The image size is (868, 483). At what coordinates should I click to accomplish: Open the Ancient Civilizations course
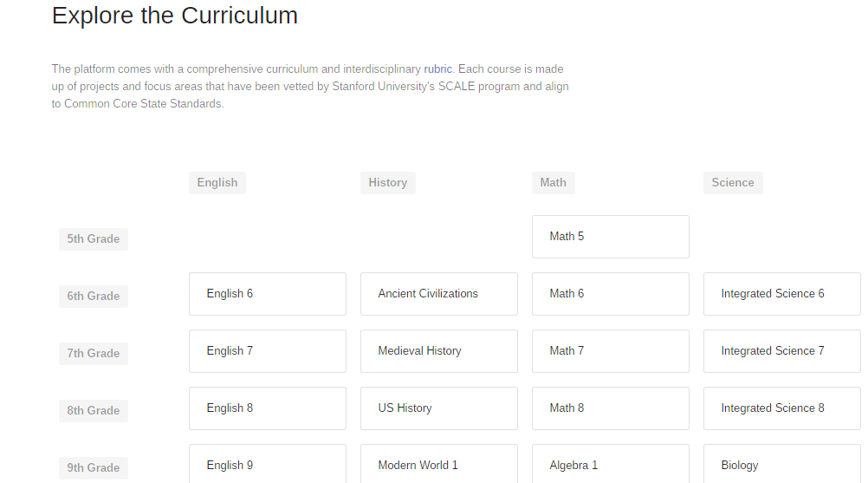(x=438, y=294)
